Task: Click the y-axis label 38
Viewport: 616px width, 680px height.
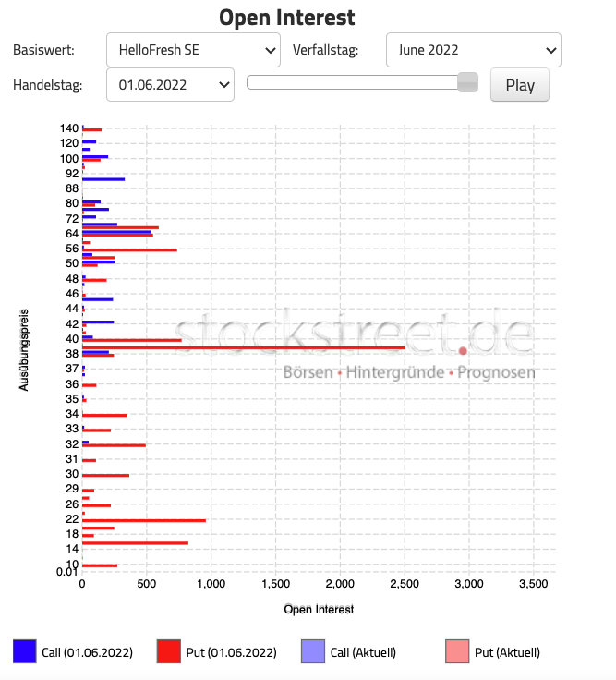Action: [x=72, y=354]
